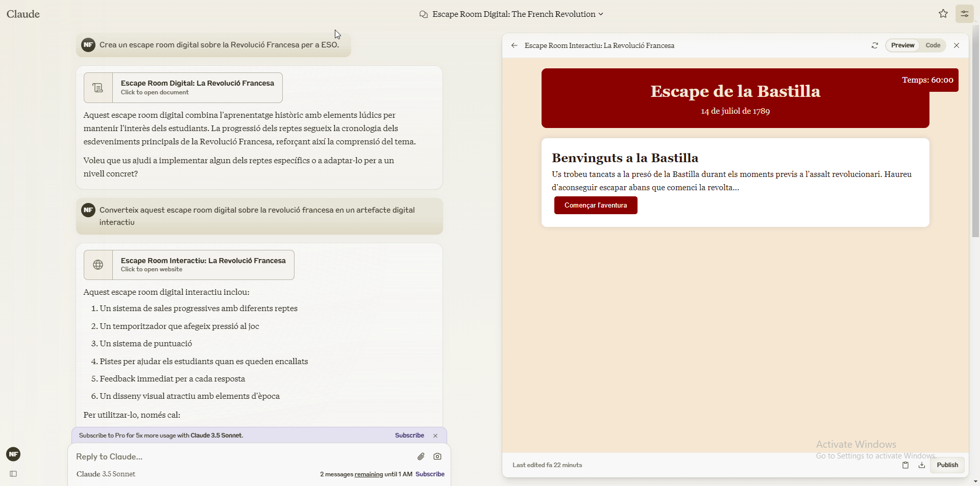Viewport: 980px width, 486px height.
Task: Go back using artifact panel arrow
Action: point(514,45)
